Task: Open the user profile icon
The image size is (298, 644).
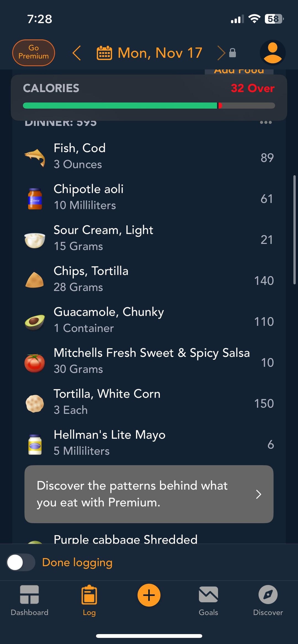Action: 272,53
